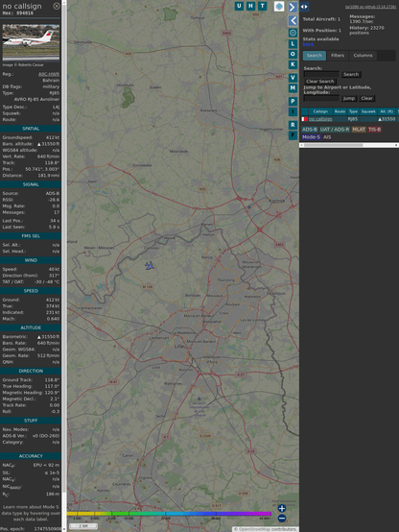Viewport: 399px width, 532px height.
Task: Focus the Jump to Airport input field
Action: tap(321, 98)
